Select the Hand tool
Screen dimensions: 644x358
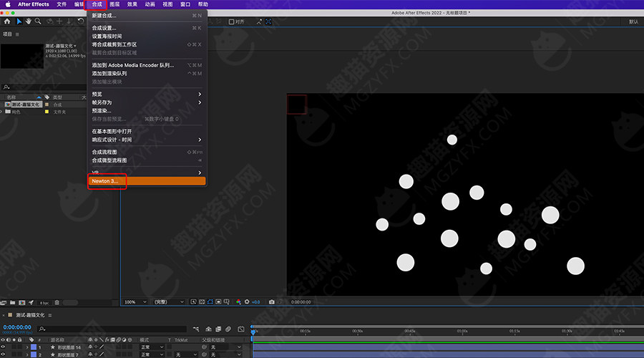pyautogui.click(x=29, y=21)
